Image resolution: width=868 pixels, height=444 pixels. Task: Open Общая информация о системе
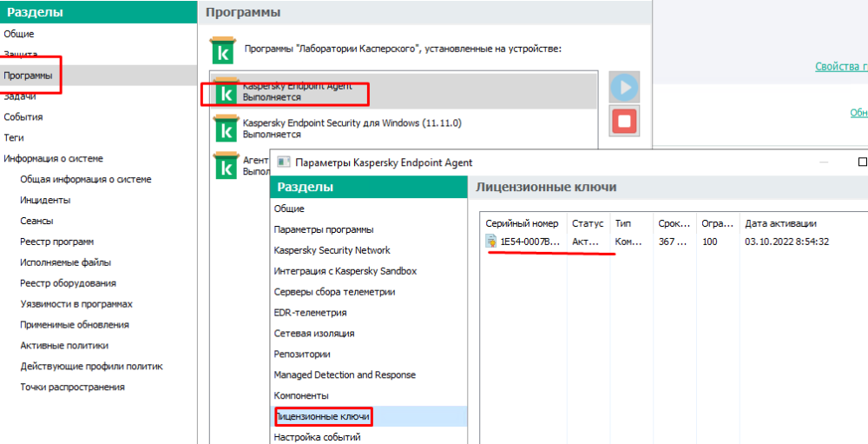[86, 179]
